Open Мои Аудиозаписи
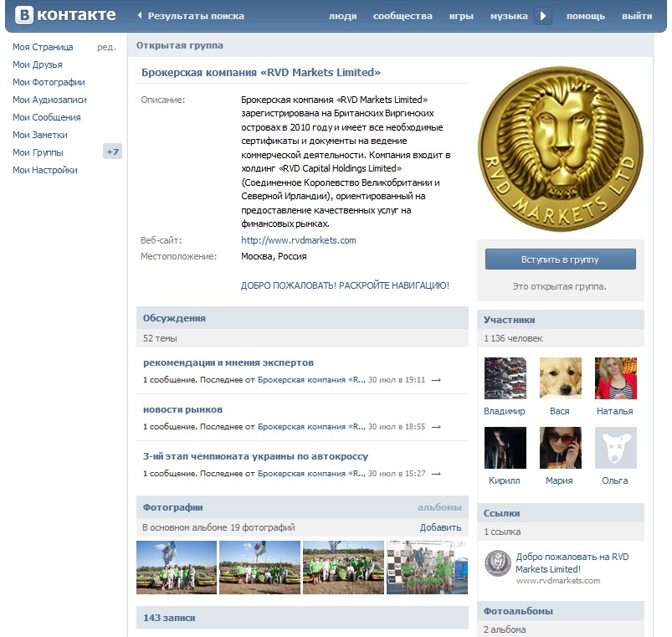 click(x=49, y=100)
